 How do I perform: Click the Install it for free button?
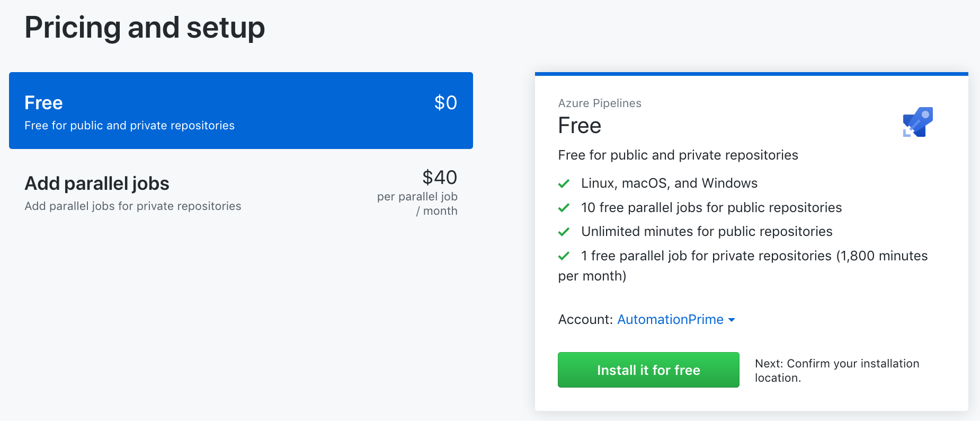click(648, 370)
